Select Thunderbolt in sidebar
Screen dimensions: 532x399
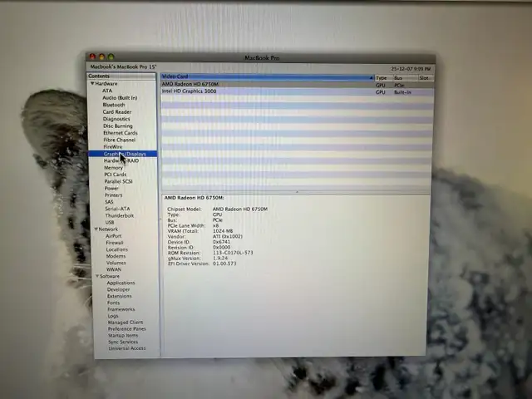pos(120,215)
